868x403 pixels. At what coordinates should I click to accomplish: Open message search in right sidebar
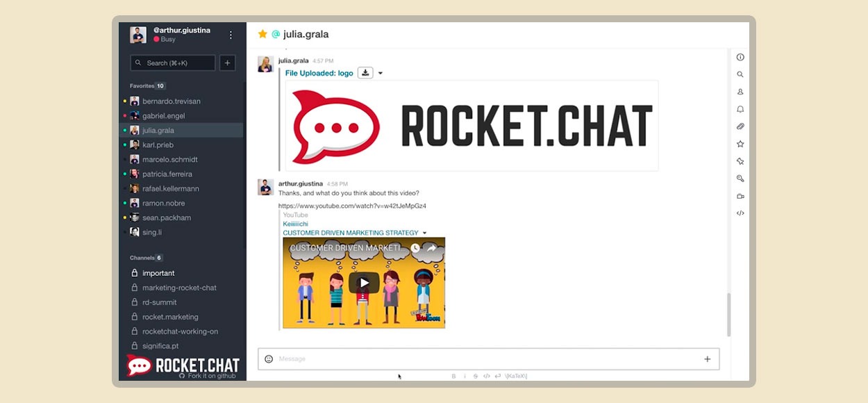(x=740, y=74)
